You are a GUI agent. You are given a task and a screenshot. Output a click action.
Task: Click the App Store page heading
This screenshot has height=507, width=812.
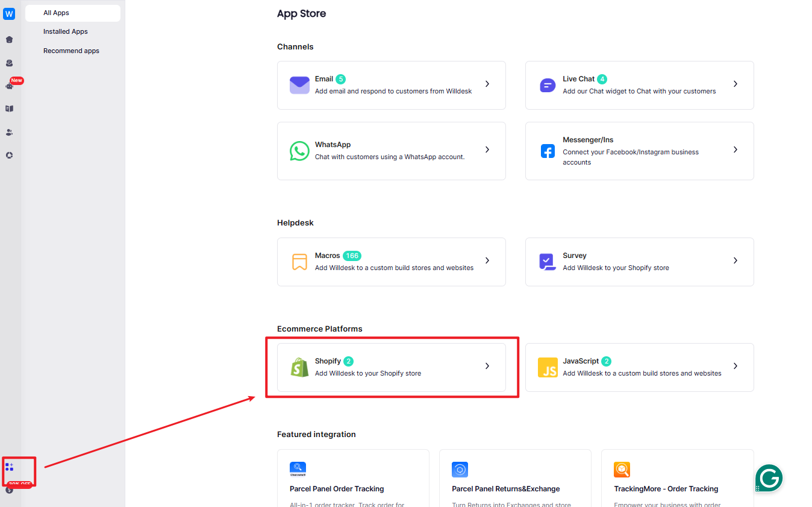coord(301,13)
